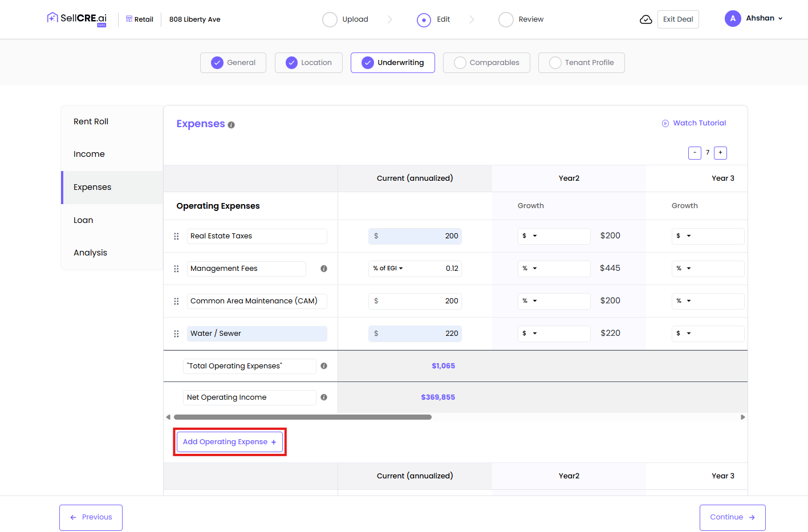
Task: Click Real Estate Taxes current amount 200
Action: tap(415, 236)
